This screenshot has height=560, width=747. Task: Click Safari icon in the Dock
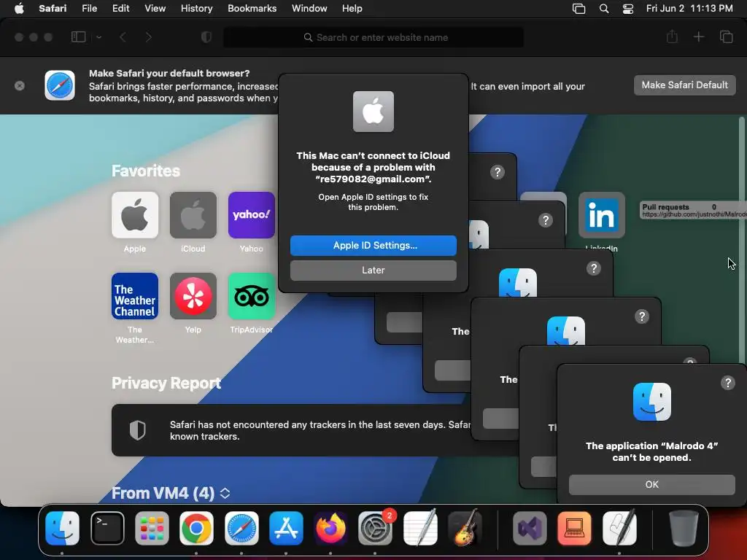pyautogui.click(x=241, y=528)
